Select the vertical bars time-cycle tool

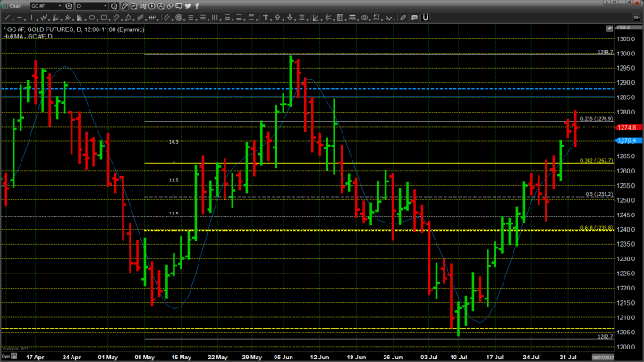click(x=214, y=18)
